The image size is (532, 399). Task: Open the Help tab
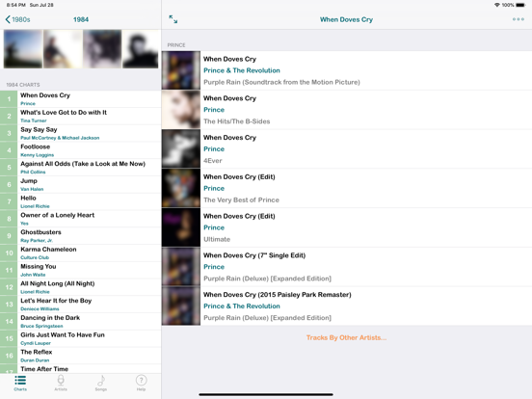tap(141, 384)
